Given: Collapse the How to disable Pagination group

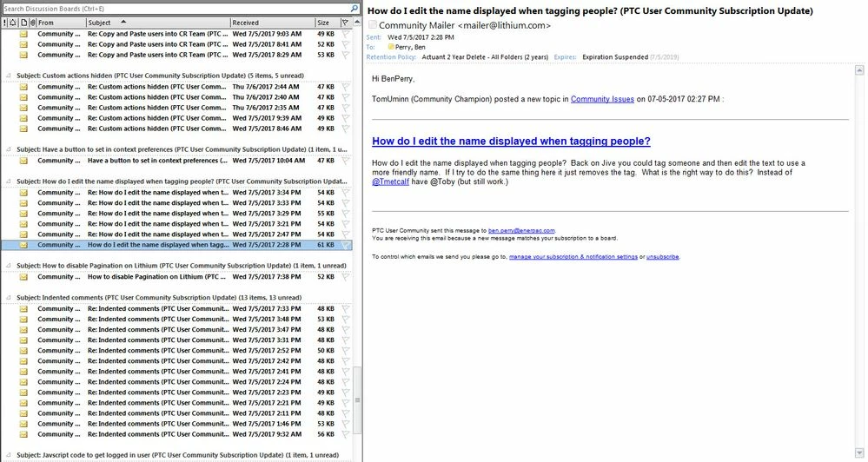Looking at the screenshot, I should [9, 266].
